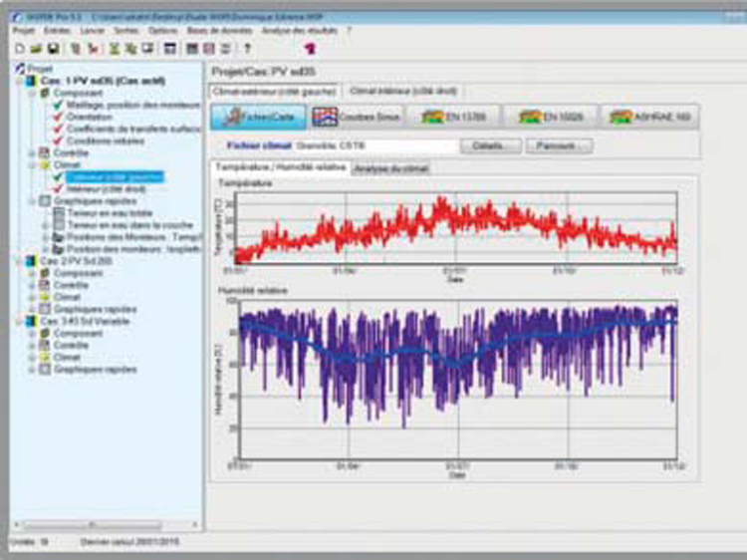Expand the Cas 2 PV Sd 200 node
Screen dimensions: 747x560
(x=17, y=260)
